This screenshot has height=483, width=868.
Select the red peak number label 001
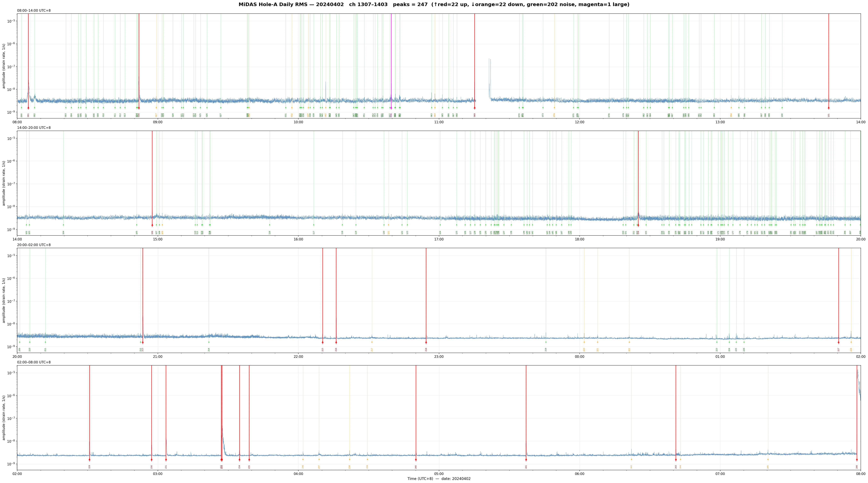(x=28, y=115)
